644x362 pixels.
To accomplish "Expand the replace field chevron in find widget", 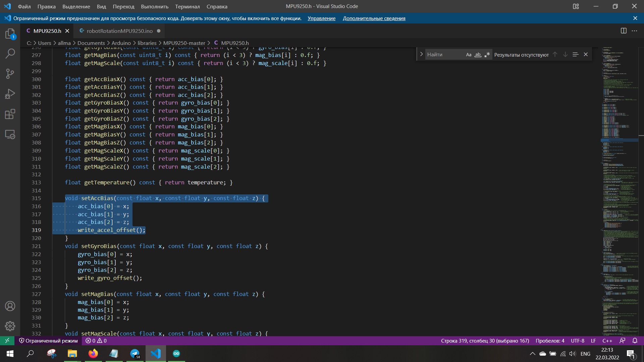I will [421, 54].
